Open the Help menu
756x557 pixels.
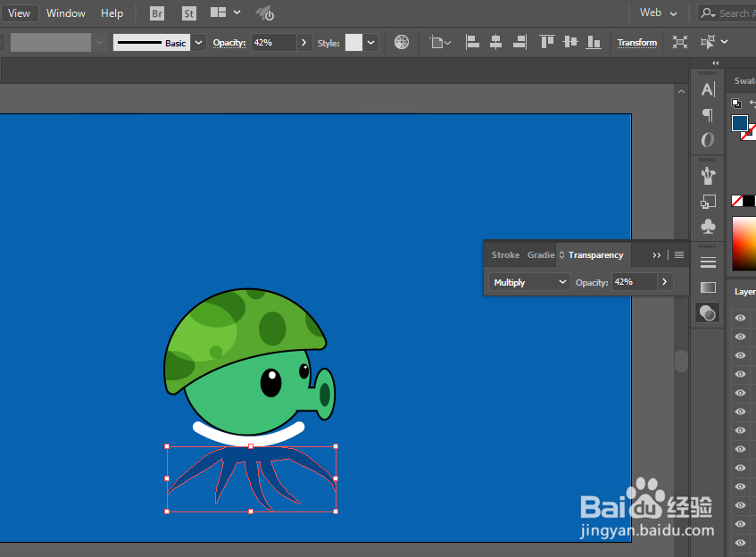point(112,13)
